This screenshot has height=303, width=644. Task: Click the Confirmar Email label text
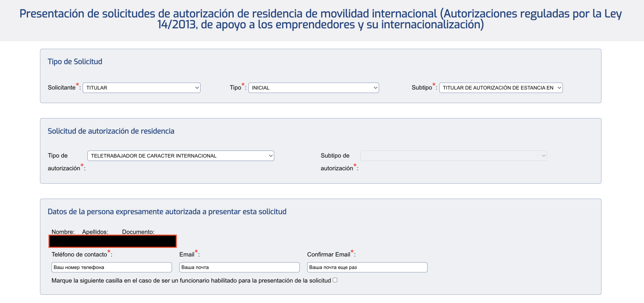pyautogui.click(x=329, y=255)
